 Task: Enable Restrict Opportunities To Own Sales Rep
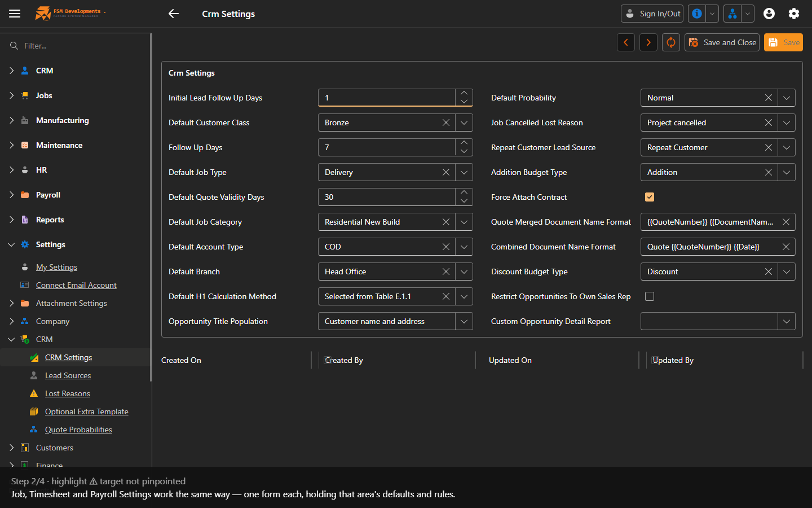pyautogui.click(x=650, y=296)
